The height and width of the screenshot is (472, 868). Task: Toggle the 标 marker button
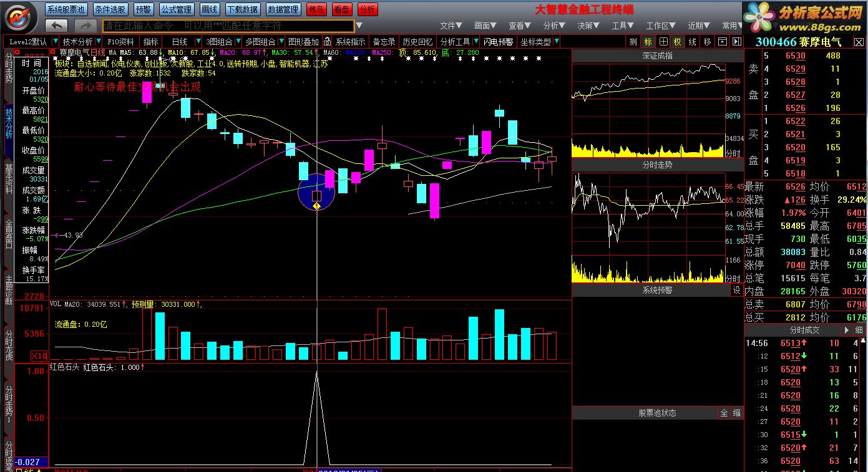pyautogui.click(x=648, y=42)
